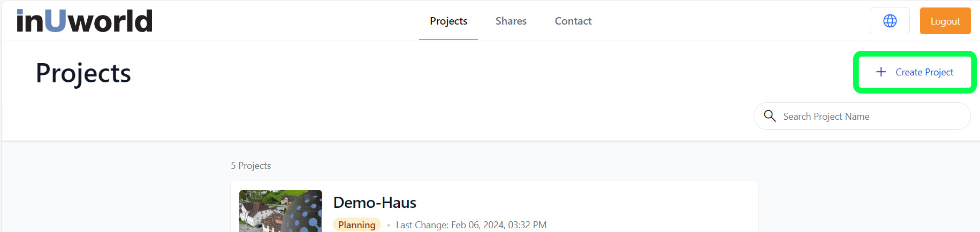980x232 pixels.
Task: Click the dot separator before Last Change
Action: tap(389, 226)
